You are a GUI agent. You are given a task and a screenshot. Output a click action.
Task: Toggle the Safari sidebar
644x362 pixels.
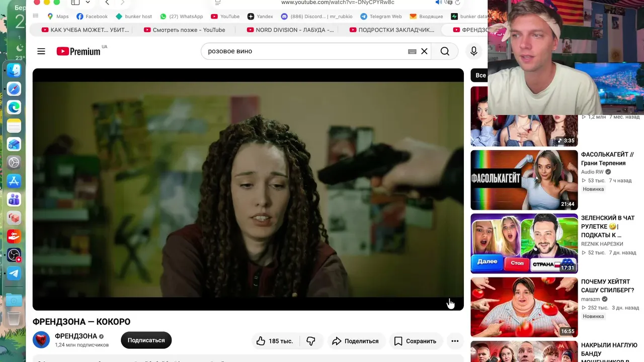click(x=75, y=3)
